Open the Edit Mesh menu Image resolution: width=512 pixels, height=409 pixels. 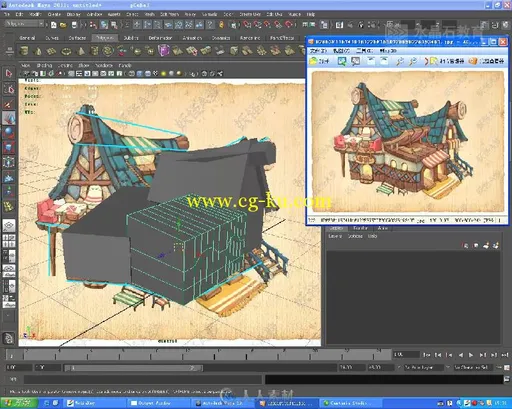click(169, 14)
